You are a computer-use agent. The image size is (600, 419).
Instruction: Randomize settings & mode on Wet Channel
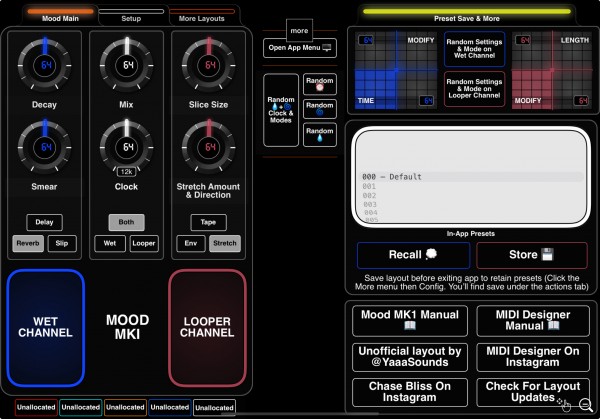pos(474,49)
